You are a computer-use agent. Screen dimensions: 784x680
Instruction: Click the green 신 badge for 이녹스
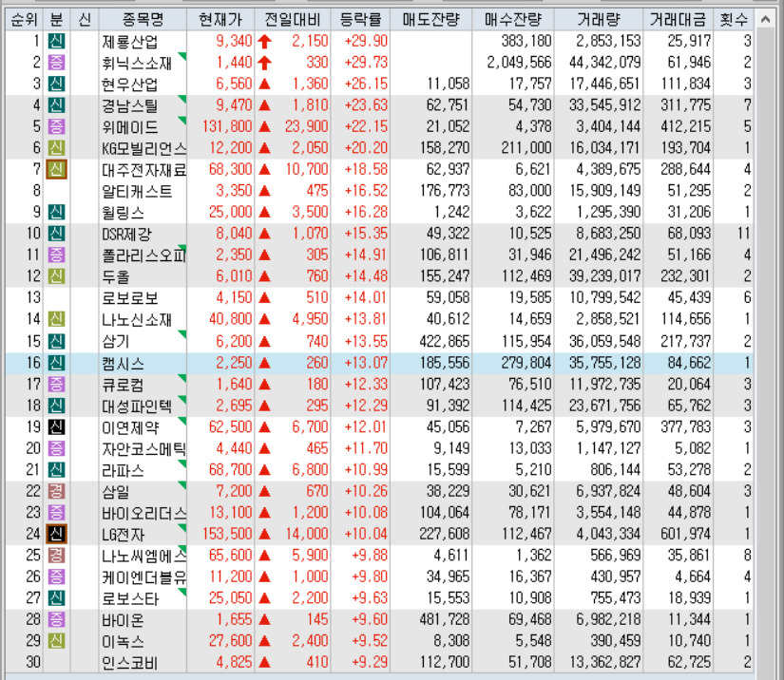click(56, 640)
